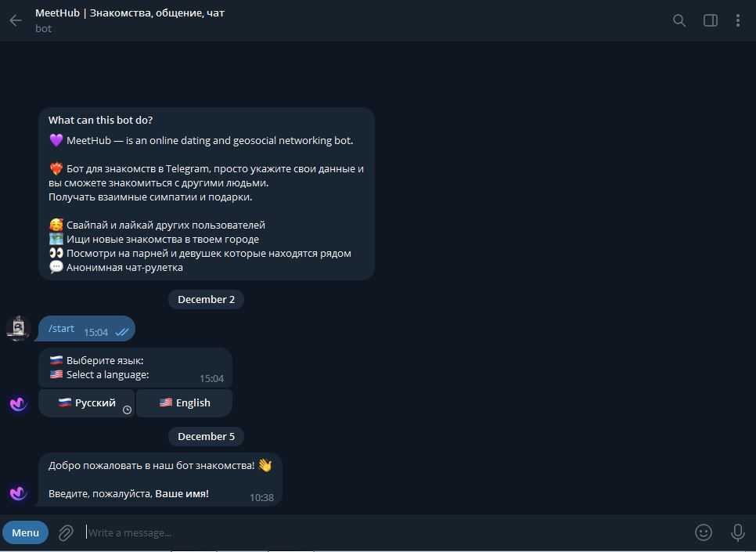The height and width of the screenshot is (552, 756).
Task: Click the Write a message input field
Action: [386, 532]
